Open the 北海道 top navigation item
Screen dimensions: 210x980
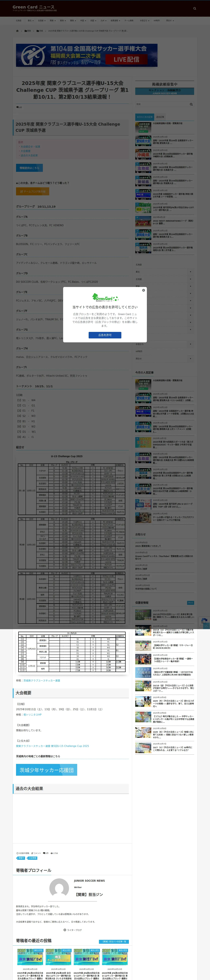pyautogui.click(x=19, y=21)
